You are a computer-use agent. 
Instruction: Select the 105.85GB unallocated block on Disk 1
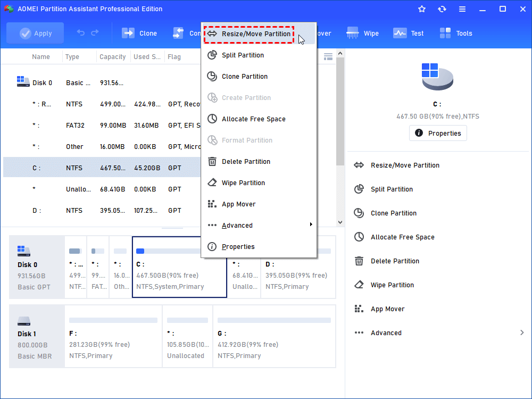pyautogui.click(x=188, y=336)
